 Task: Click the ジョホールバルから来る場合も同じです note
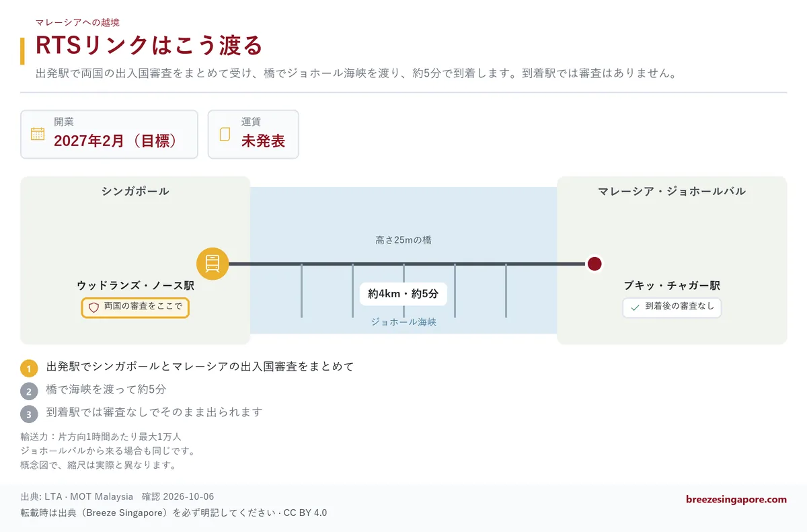(x=108, y=451)
